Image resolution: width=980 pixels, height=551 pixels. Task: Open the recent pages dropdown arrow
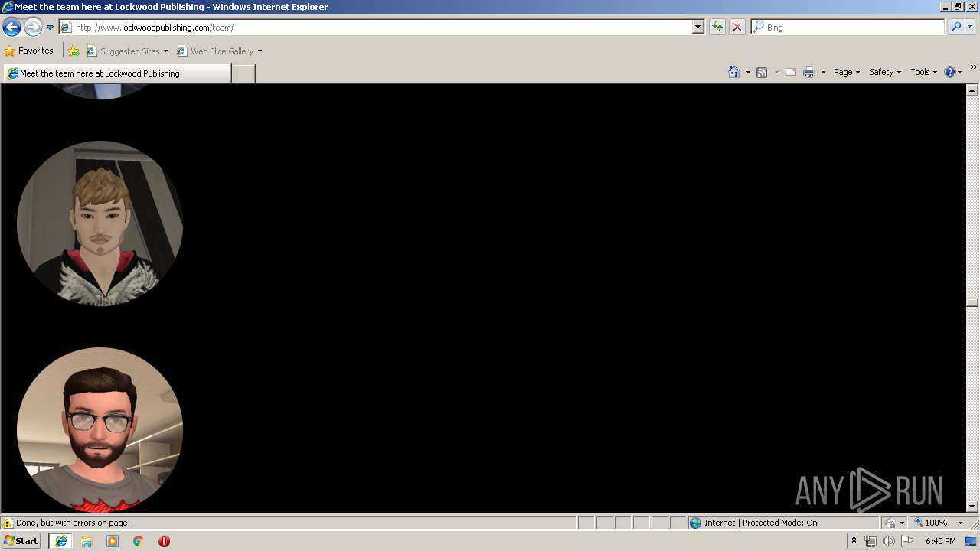50,28
